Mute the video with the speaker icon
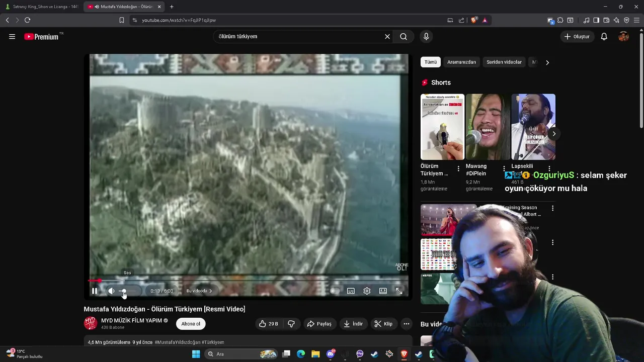This screenshot has width=644, height=362. (111, 291)
